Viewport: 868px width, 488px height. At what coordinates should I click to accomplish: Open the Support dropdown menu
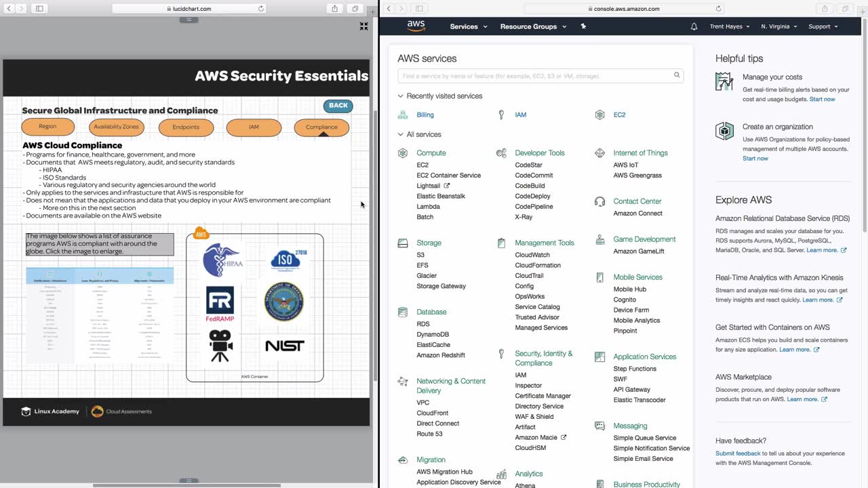[823, 26]
